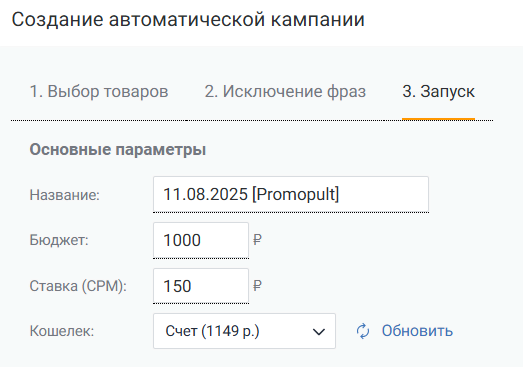523x367 pixels.
Task: Click the Ставка (CPM): label
Action: click(x=78, y=286)
